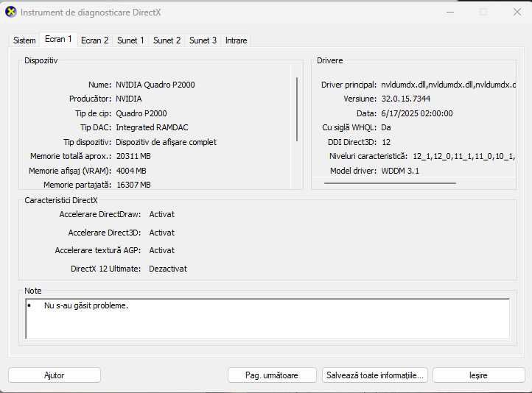The image size is (532, 393).
Task: Click Dispozitiv de afișare complet text
Action: tap(167, 142)
